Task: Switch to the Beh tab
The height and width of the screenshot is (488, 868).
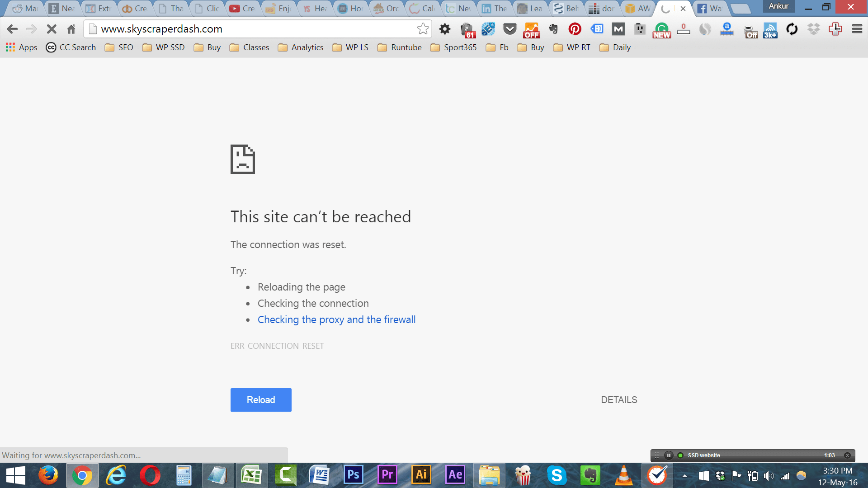Action: [567, 9]
